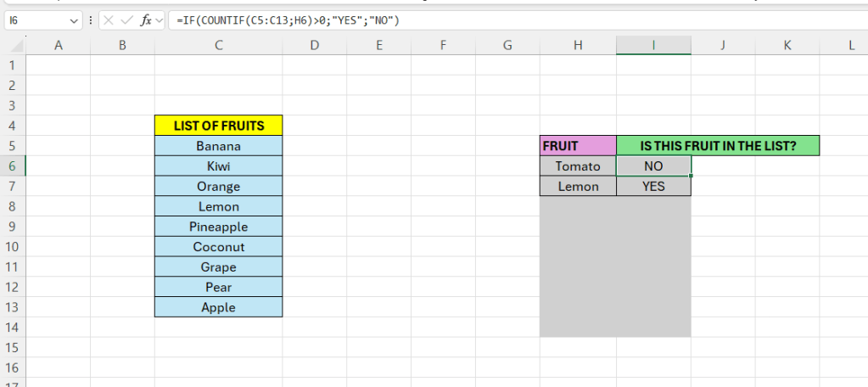Click the Pineapple cell
This screenshot has height=387, width=868.
[218, 227]
